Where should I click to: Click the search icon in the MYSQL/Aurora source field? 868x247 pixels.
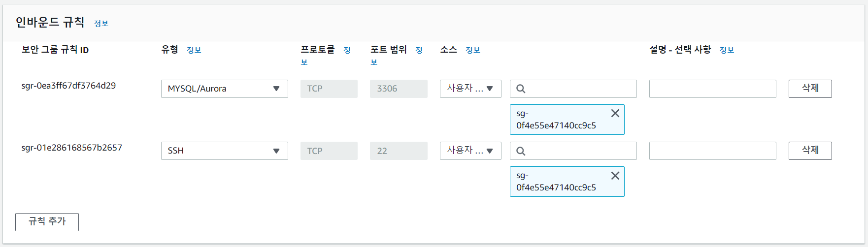[521, 89]
